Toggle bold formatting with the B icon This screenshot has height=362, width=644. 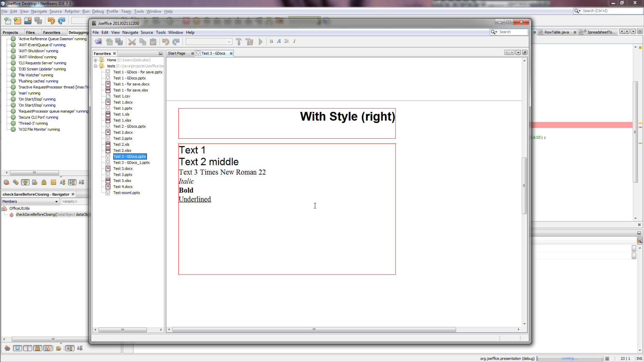pyautogui.click(x=271, y=41)
